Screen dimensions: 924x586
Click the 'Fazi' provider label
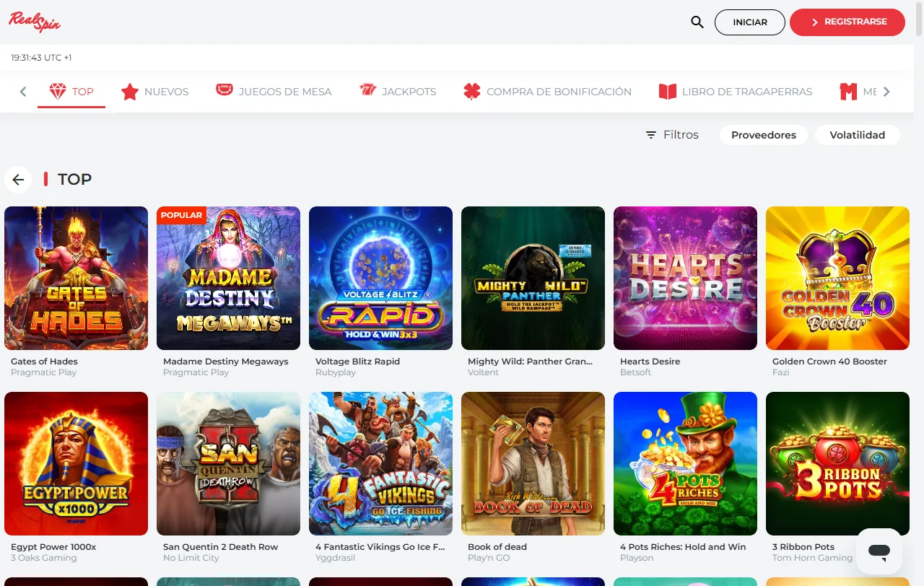click(781, 372)
